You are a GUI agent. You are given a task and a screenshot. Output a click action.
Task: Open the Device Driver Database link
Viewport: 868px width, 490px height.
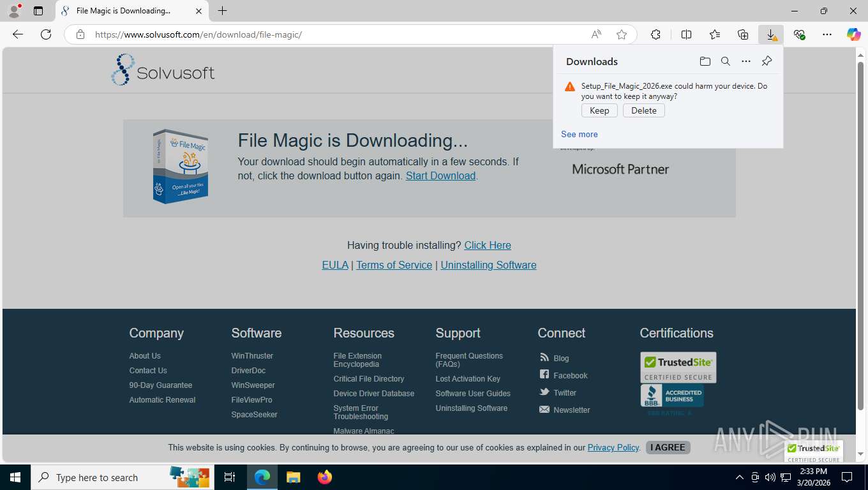coord(374,394)
